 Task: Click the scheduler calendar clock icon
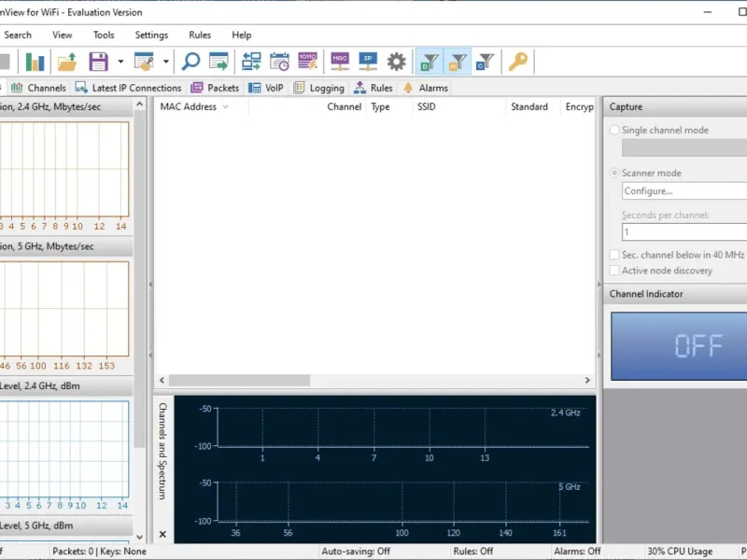(279, 63)
